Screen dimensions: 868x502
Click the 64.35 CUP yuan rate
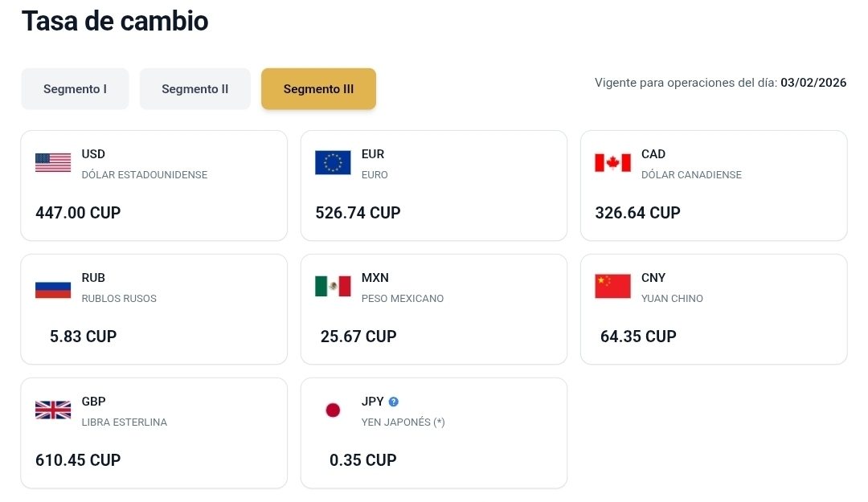pyautogui.click(x=638, y=337)
